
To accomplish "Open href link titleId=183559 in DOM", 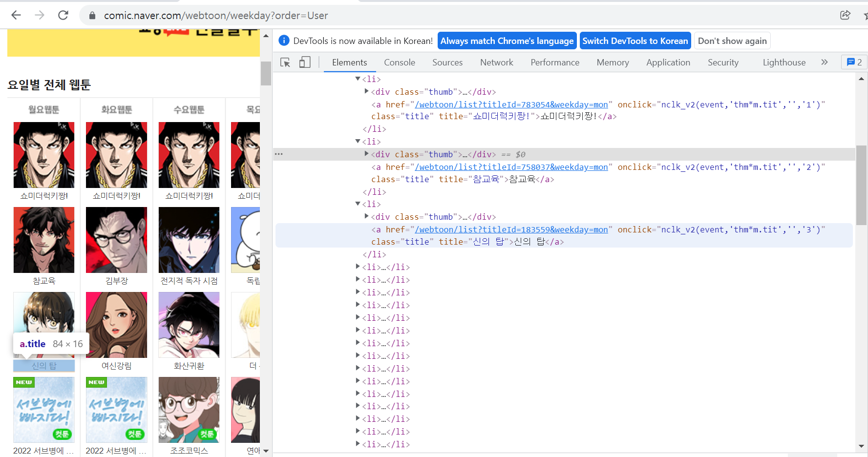I will pos(511,229).
